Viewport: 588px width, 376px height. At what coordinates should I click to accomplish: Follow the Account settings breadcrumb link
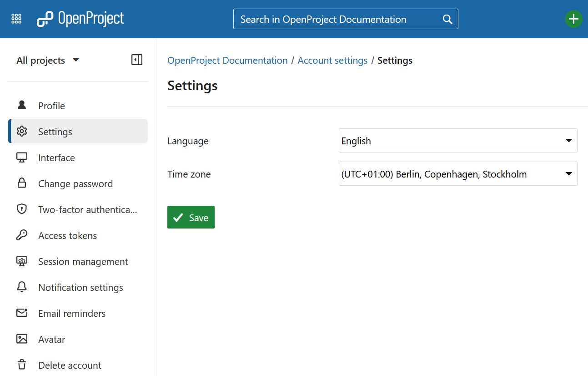[332, 61]
